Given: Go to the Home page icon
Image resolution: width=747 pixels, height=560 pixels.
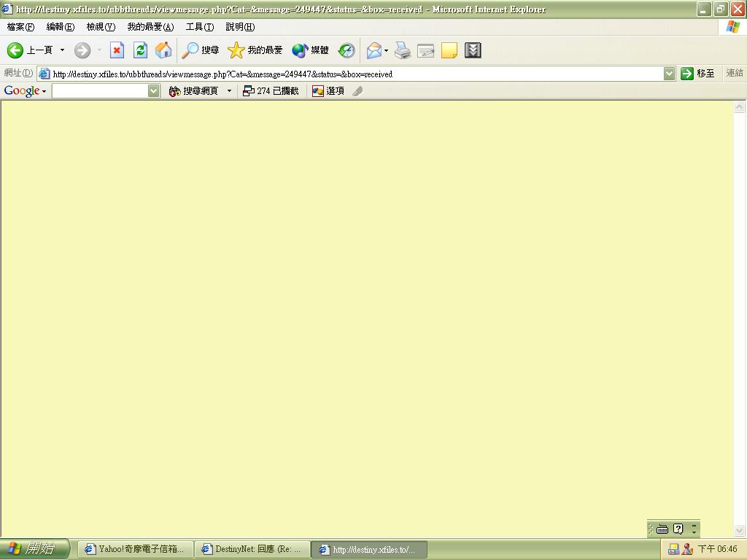Looking at the screenshot, I should [163, 50].
